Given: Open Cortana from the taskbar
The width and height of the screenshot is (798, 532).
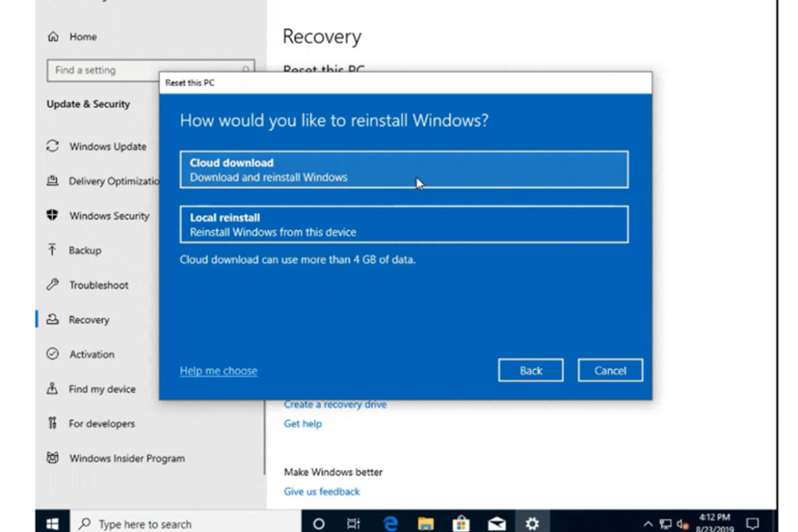Looking at the screenshot, I should [319, 523].
